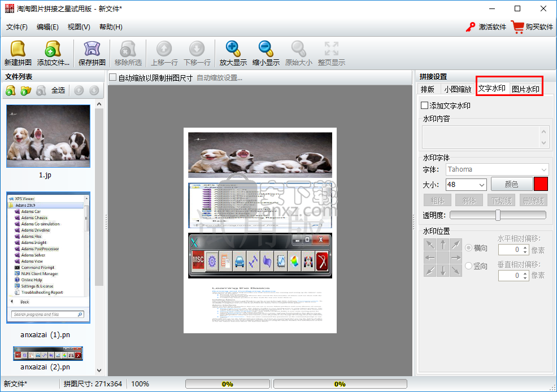Image resolution: width=557 pixels, height=392 pixels.
Task: Select 竖向 radio button
Action: [x=468, y=265]
